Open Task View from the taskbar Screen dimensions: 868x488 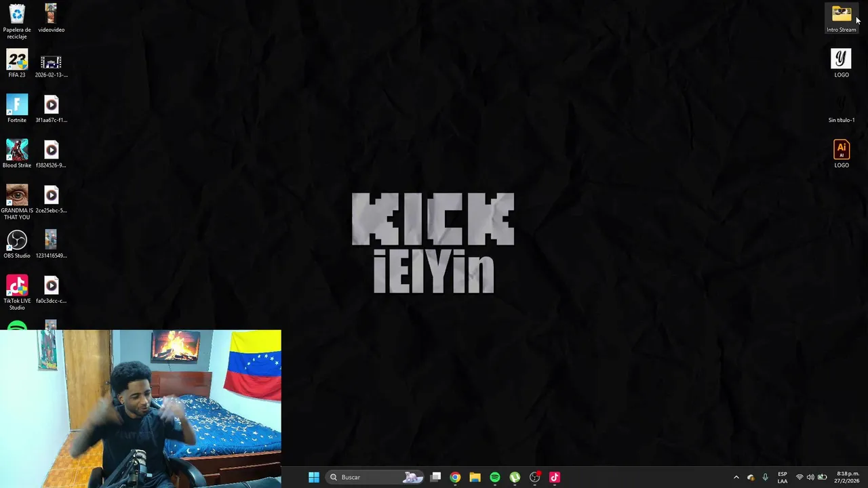(x=435, y=477)
